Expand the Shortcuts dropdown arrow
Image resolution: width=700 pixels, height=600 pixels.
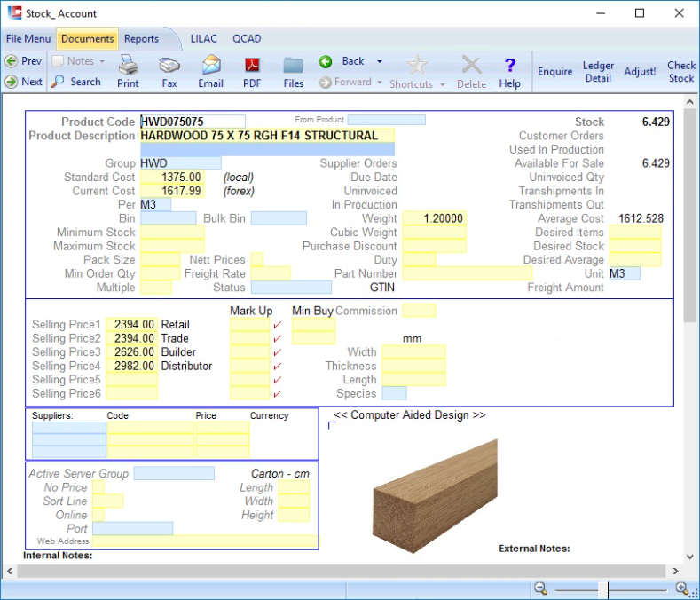(x=441, y=84)
